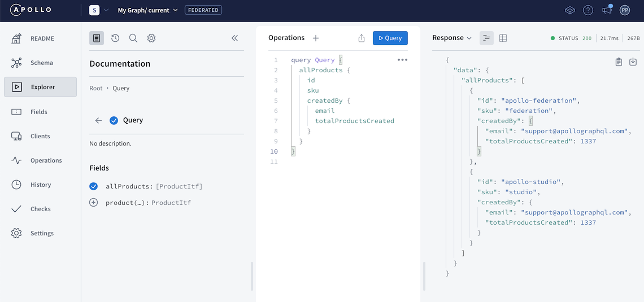Screen dimensions: 644x302
Task: Open the Apollo learning resources icon
Action: [x=569, y=10]
